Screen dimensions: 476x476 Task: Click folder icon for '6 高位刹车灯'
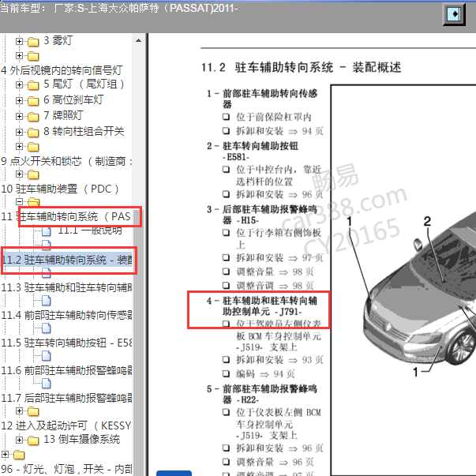point(33,101)
